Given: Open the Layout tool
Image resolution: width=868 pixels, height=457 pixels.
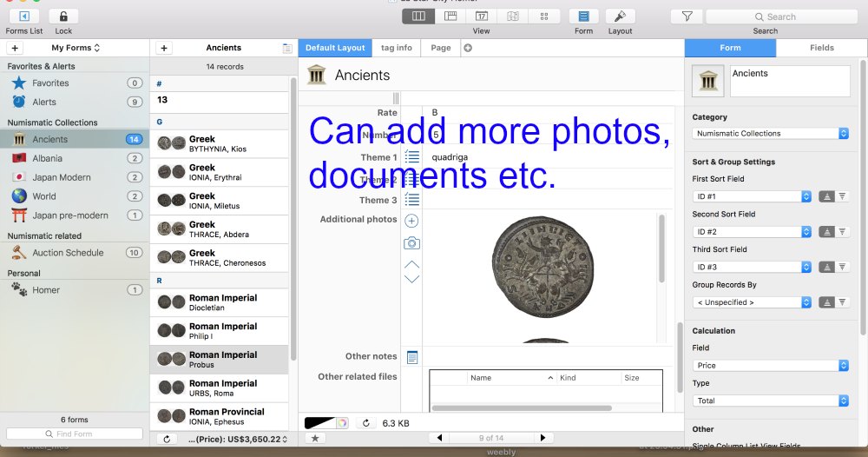Looking at the screenshot, I should pyautogui.click(x=620, y=17).
